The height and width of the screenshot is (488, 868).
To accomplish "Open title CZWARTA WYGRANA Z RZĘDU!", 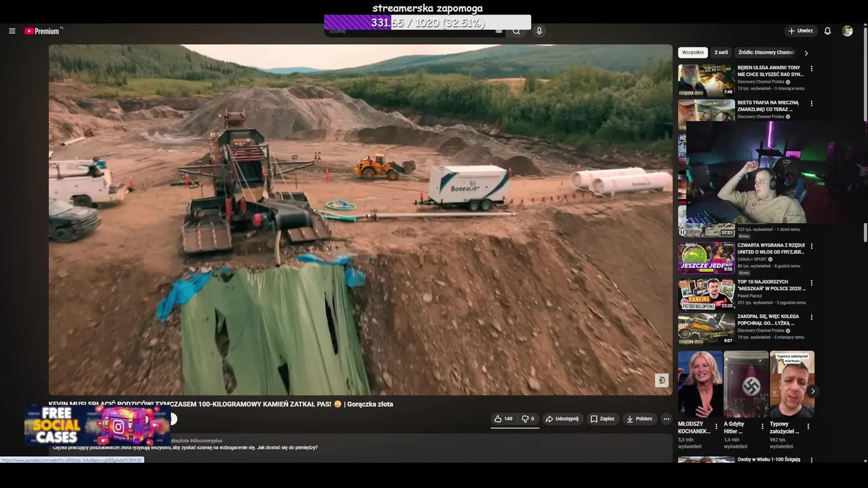I will click(771, 249).
